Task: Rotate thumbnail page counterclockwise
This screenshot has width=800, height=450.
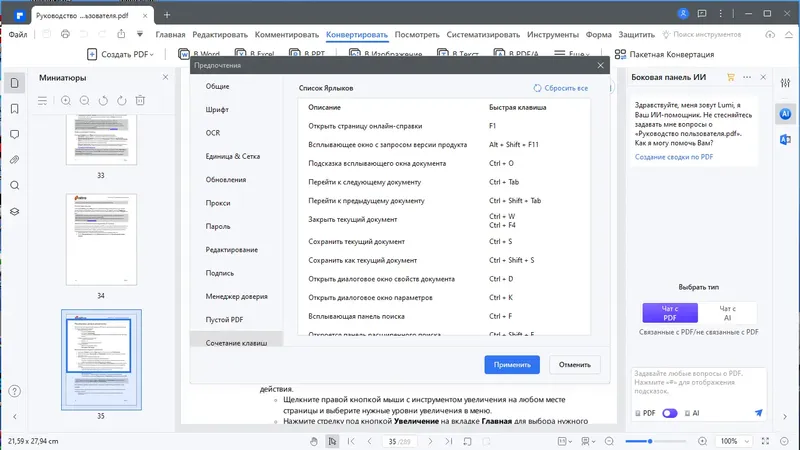Action: [103, 101]
